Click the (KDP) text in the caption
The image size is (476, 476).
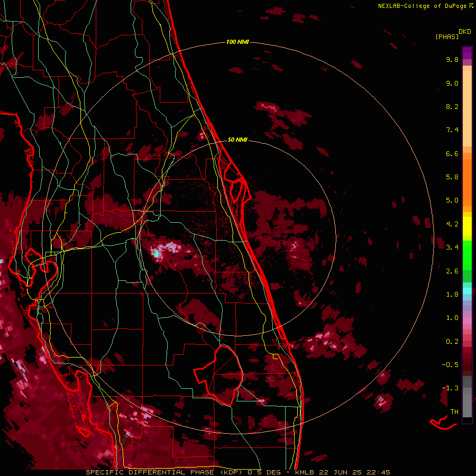coord(231,472)
